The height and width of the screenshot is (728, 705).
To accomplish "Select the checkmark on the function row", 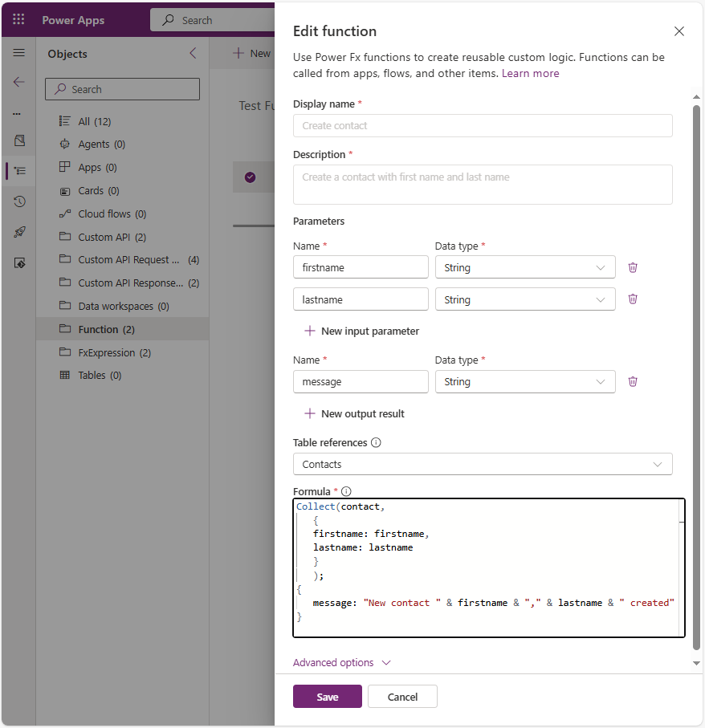I will (x=250, y=177).
